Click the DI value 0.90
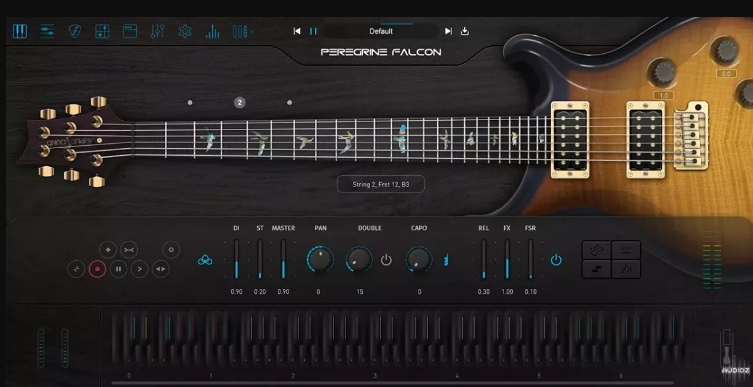Screen dimensions: 753x387 (x=236, y=292)
